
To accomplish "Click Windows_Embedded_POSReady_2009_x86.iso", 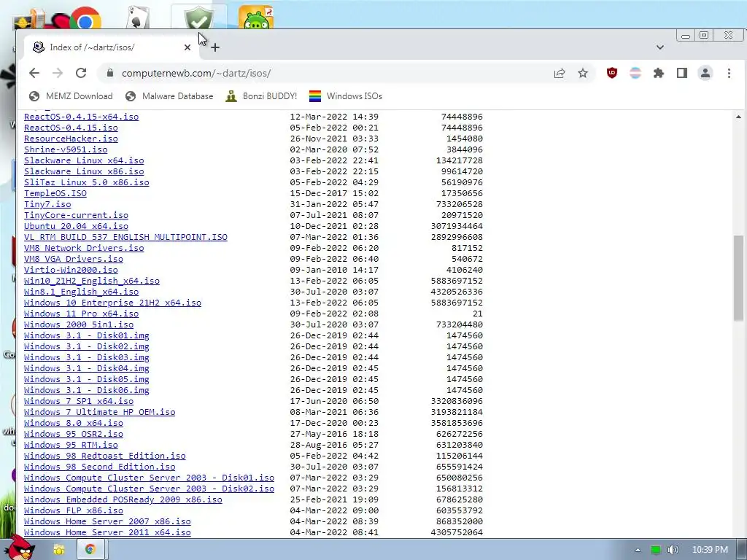I will point(123,499).
